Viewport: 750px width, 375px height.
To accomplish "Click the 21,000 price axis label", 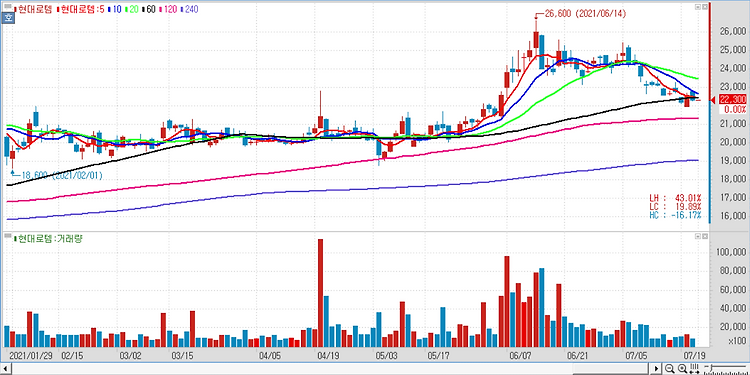I will (x=732, y=124).
